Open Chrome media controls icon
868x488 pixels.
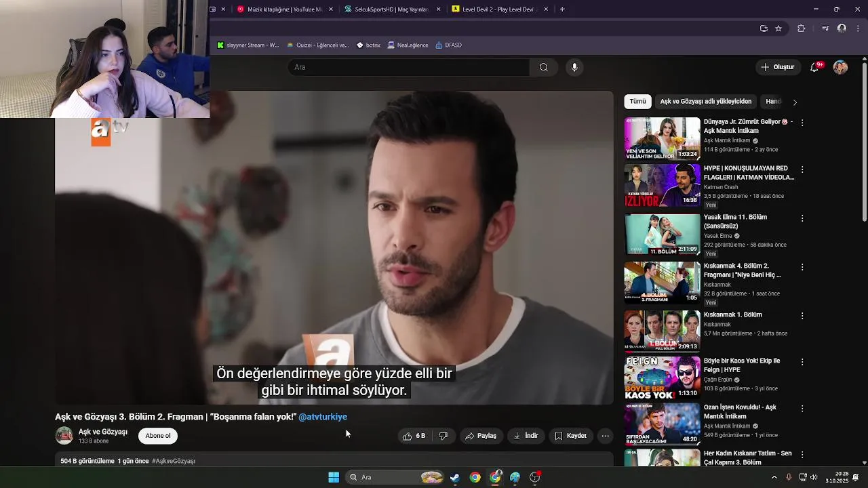(x=825, y=28)
